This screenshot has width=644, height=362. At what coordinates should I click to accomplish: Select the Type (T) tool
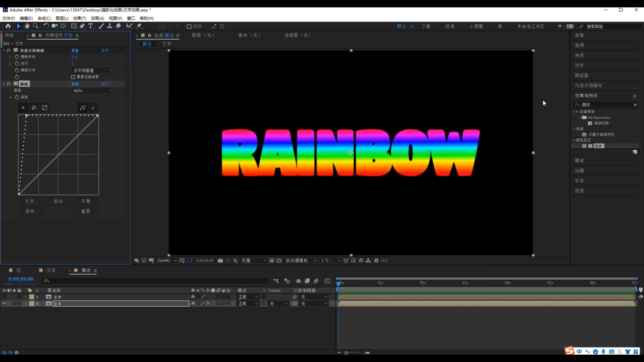point(91,26)
